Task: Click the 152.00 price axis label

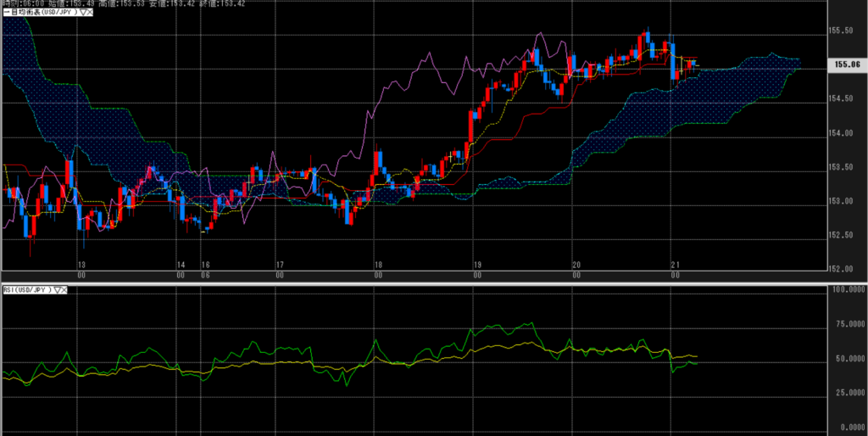Action: [x=840, y=269]
